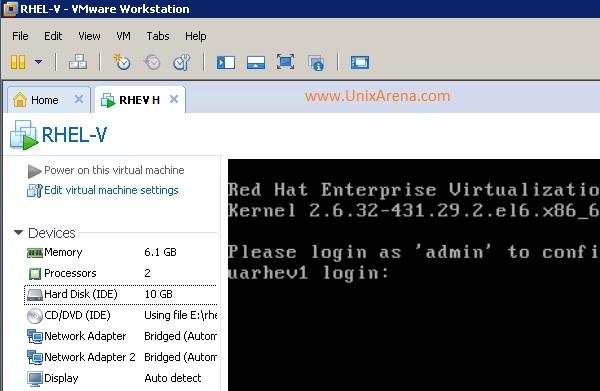Revert to previous snapshot icon

[x=152, y=62]
